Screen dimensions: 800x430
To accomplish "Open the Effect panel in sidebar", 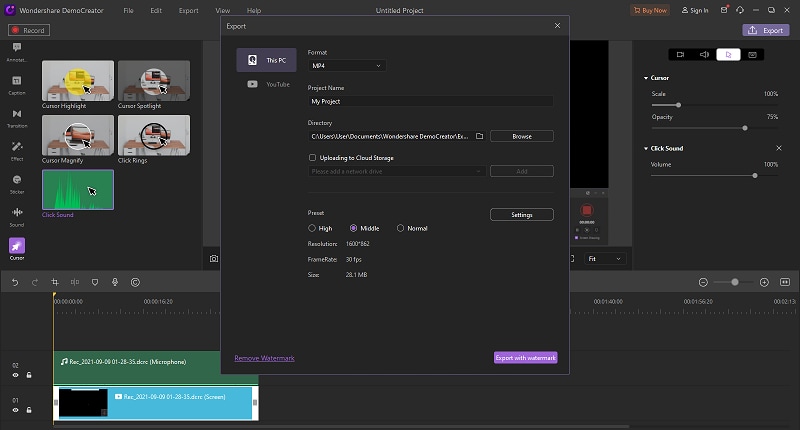I will click(17, 151).
